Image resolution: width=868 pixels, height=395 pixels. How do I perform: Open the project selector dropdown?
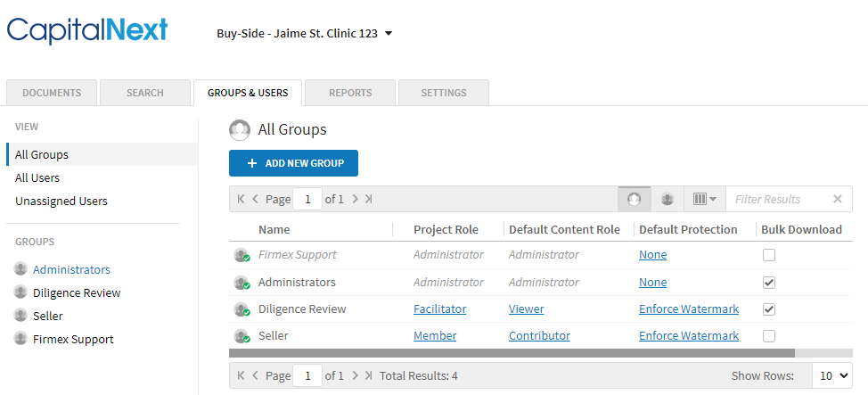(x=305, y=34)
